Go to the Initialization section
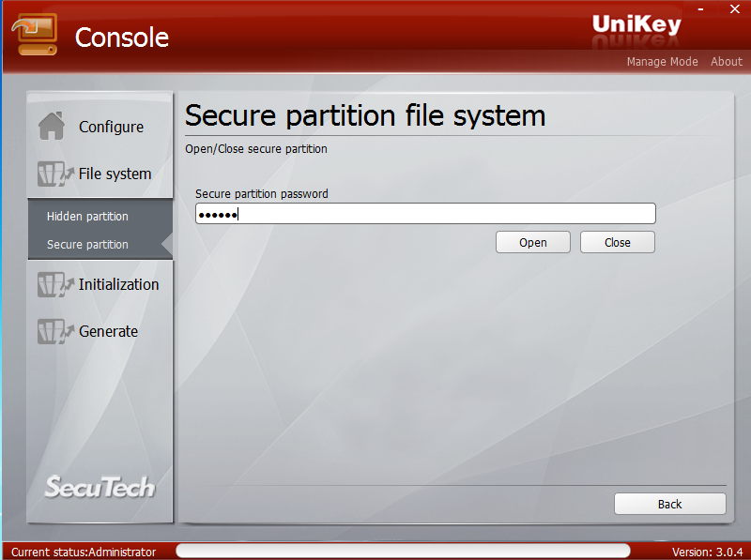751x560 pixels. pyautogui.click(x=119, y=284)
